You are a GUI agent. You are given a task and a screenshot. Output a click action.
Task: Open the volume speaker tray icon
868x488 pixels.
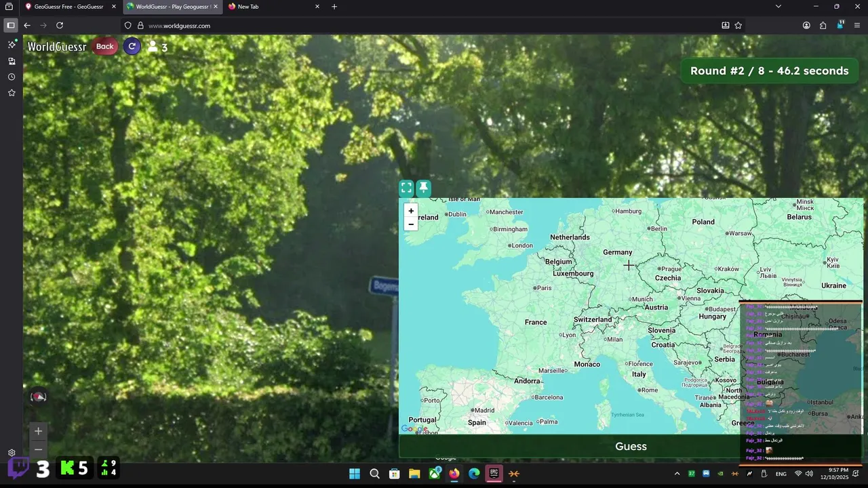pyautogui.click(x=809, y=473)
